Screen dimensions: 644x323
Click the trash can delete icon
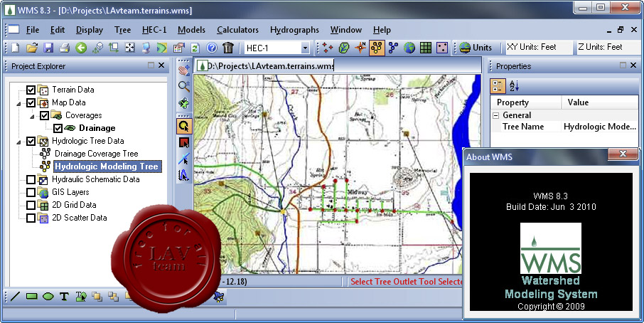tap(228, 48)
